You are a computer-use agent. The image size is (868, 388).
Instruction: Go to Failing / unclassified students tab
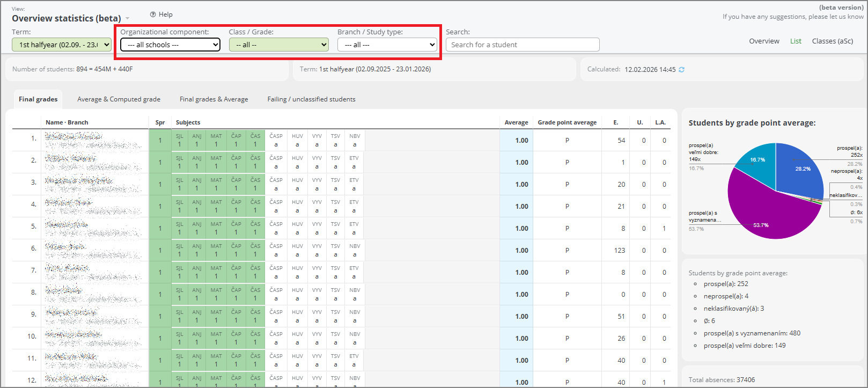tap(311, 99)
